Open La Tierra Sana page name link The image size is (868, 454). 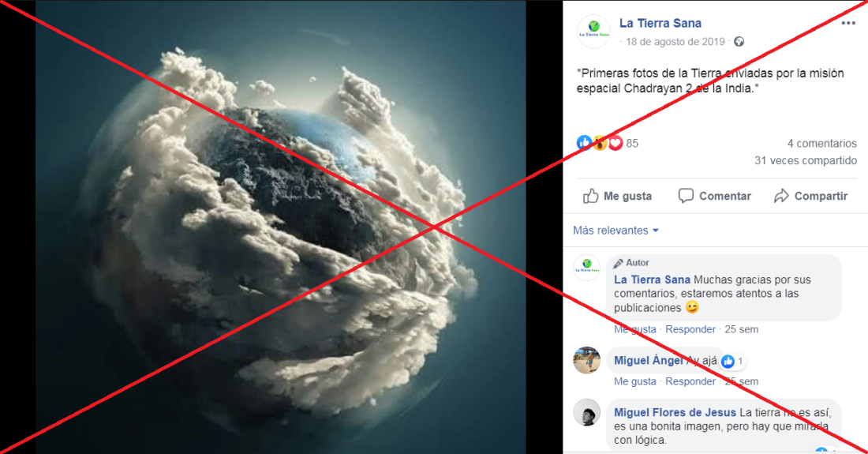660,23
